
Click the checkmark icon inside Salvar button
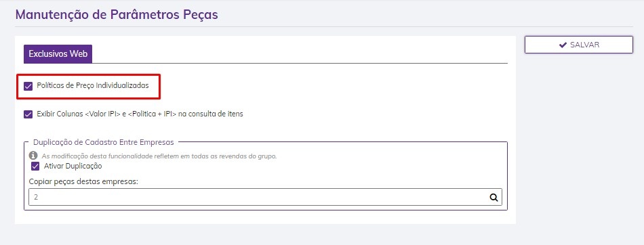click(563, 45)
